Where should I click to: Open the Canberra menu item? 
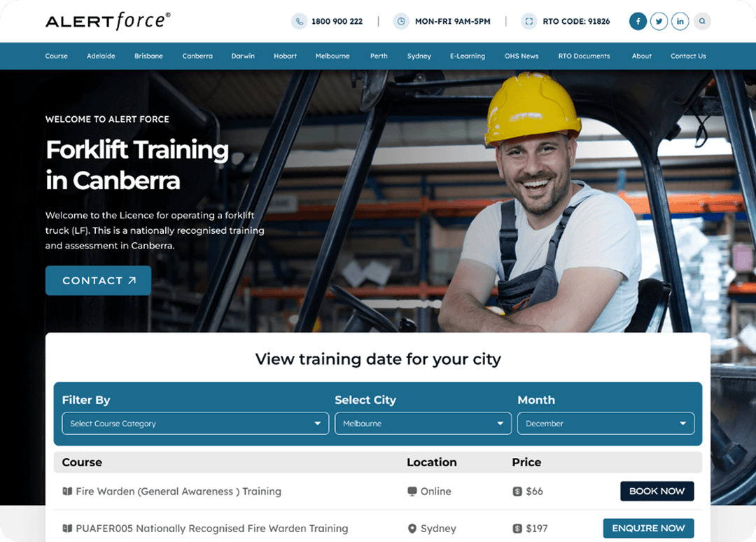pos(197,56)
